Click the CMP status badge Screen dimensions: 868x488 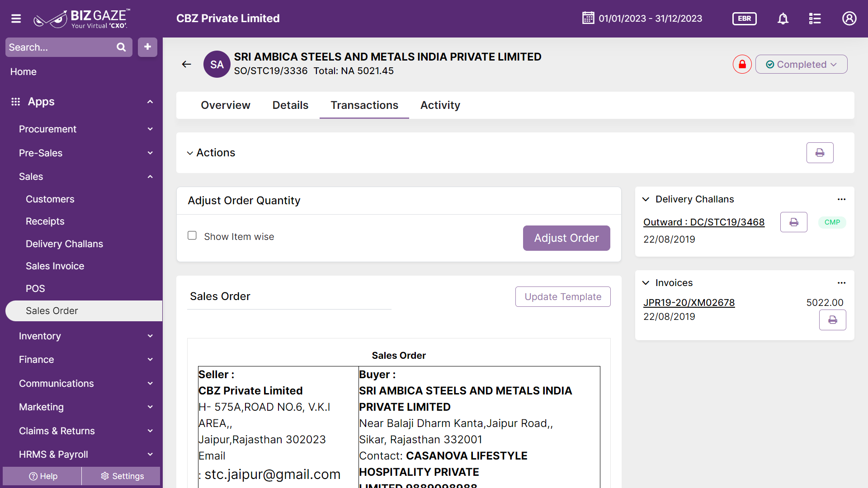(832, 222)
